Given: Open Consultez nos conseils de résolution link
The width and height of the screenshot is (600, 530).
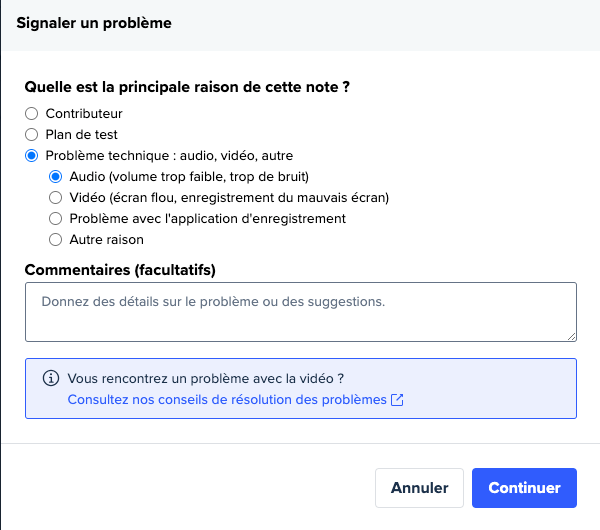Looking at the screenshot, I should [227, 400].
